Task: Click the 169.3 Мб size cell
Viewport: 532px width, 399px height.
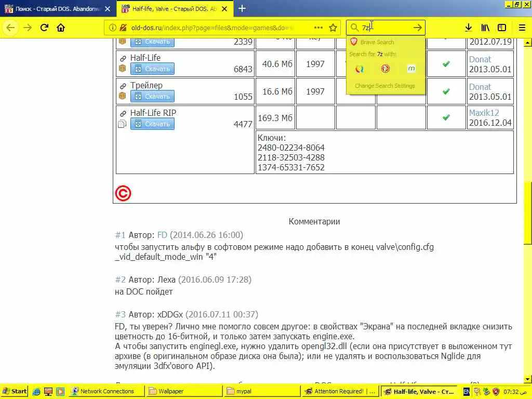Action: [x=275, y=118]
